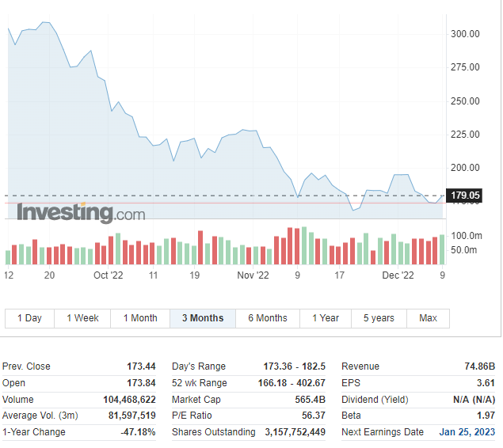
Task: Choose the 1 Month range tab
Action: tap(140, 318)
